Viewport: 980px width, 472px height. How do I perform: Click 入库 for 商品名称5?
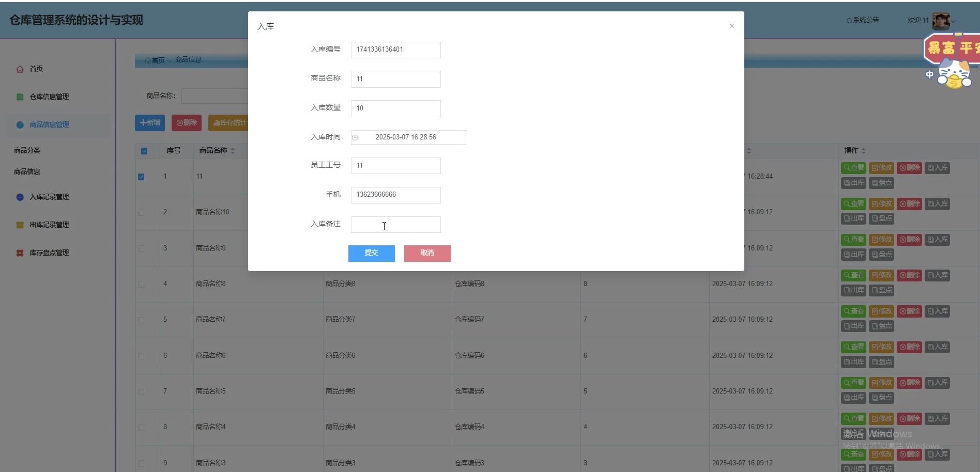tap(937, 383)
